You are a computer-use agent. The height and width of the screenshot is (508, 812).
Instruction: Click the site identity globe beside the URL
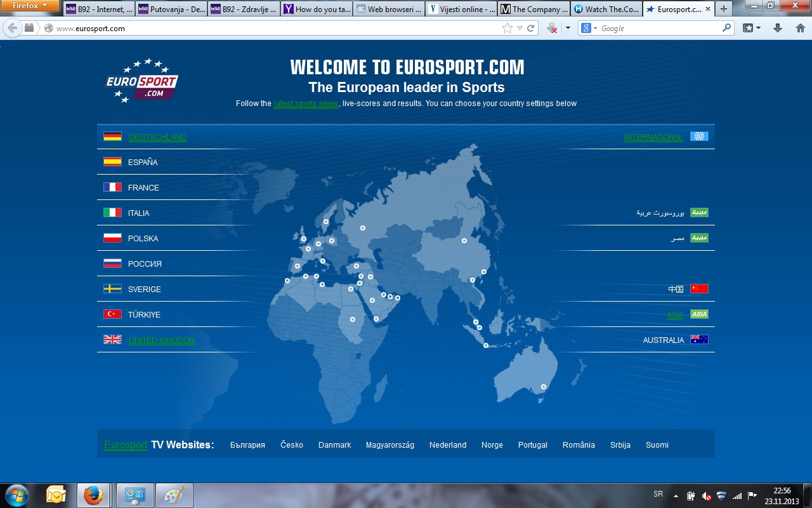pos(48,29)
